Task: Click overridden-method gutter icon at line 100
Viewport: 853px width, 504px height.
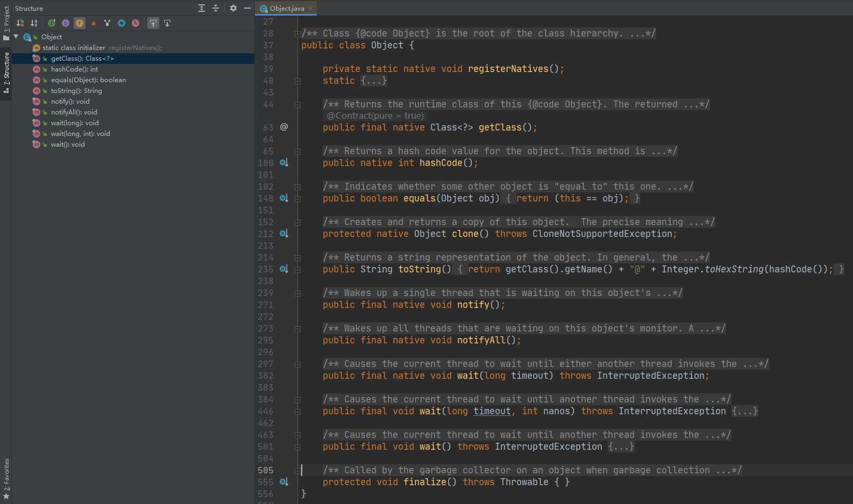Action: click(284, 162)
